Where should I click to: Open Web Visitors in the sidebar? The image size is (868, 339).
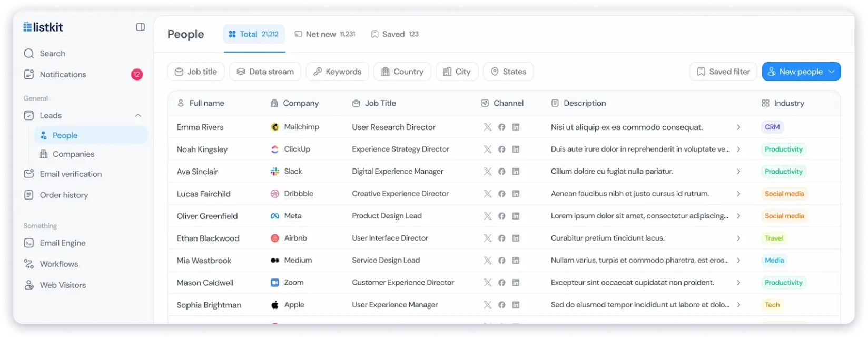pos(55,285)
